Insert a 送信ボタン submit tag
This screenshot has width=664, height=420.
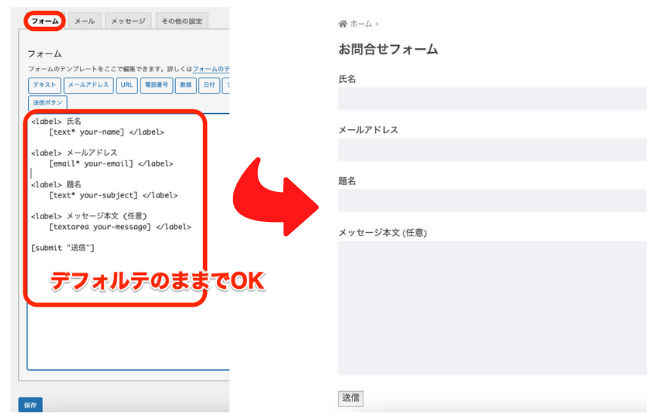tap(47, 102)
